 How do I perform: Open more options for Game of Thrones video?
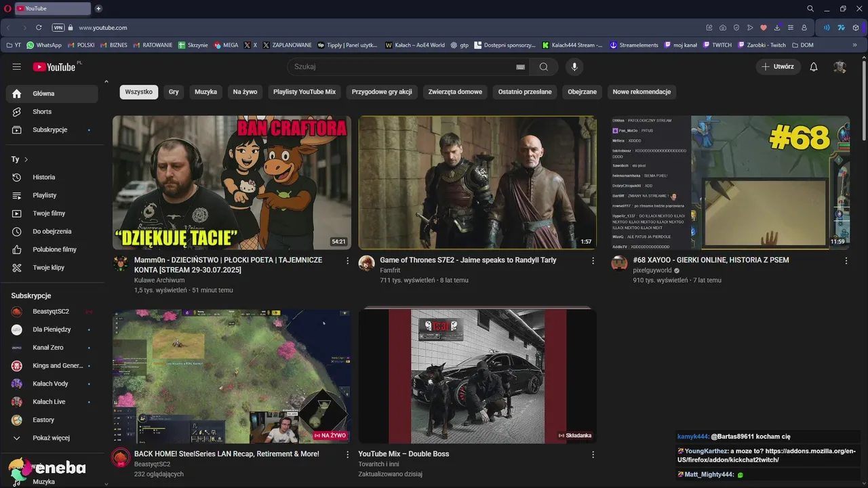(593, 261)
